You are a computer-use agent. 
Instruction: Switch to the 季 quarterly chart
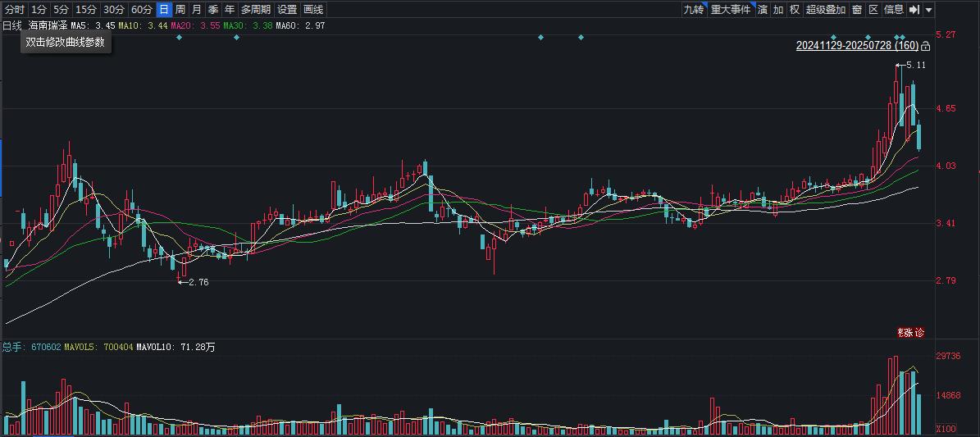[x=213, y=9]
